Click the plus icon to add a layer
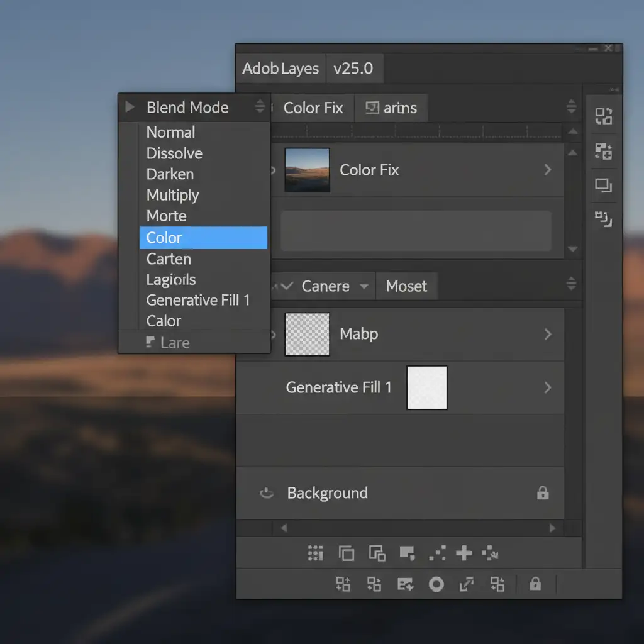 (464, 553)
